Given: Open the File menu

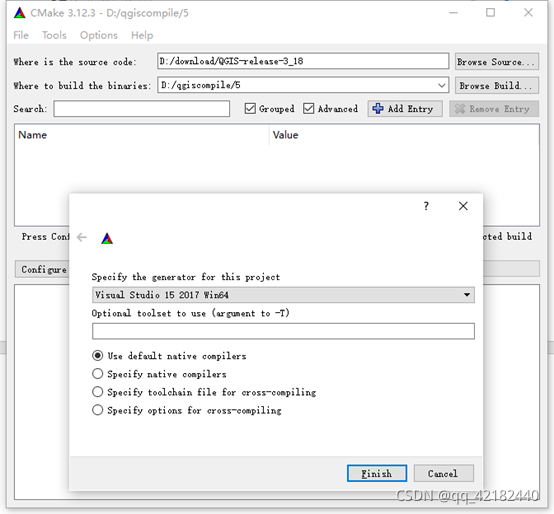Looking at the screenshot, I should click(x=21, y=35).
